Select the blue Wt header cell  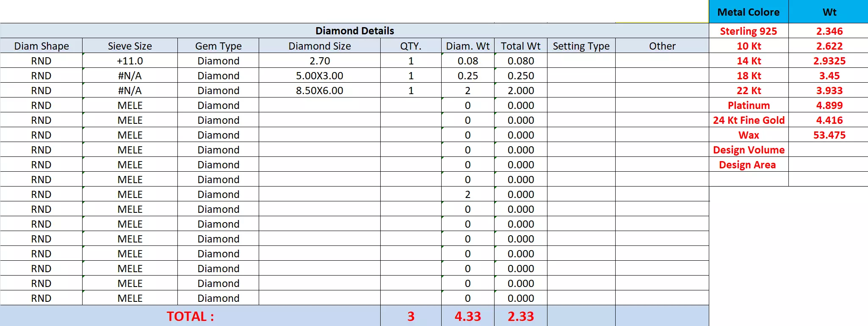[x=829, y=12]
